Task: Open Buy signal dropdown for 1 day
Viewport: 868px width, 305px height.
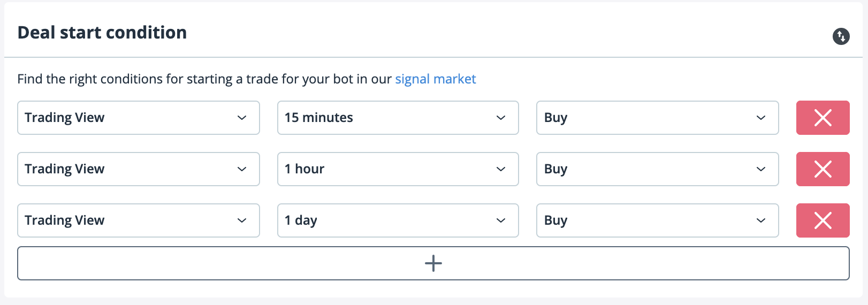Action: (657, 220)
